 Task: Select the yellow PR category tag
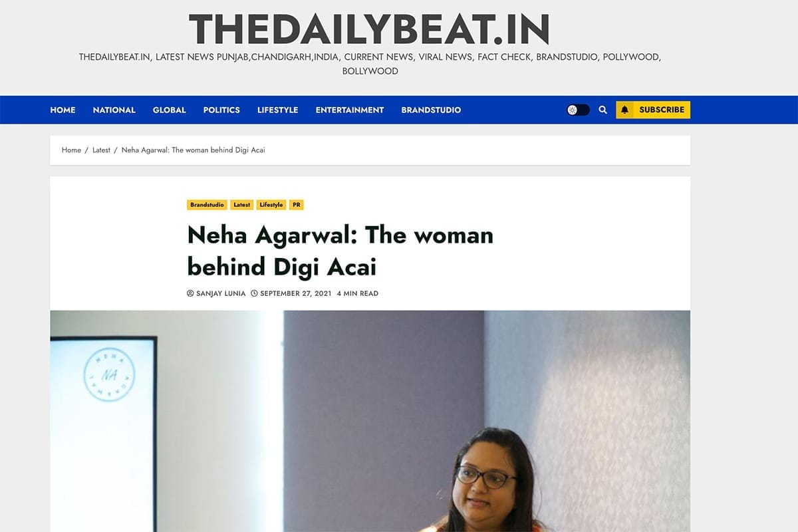(x=297, y=205)
